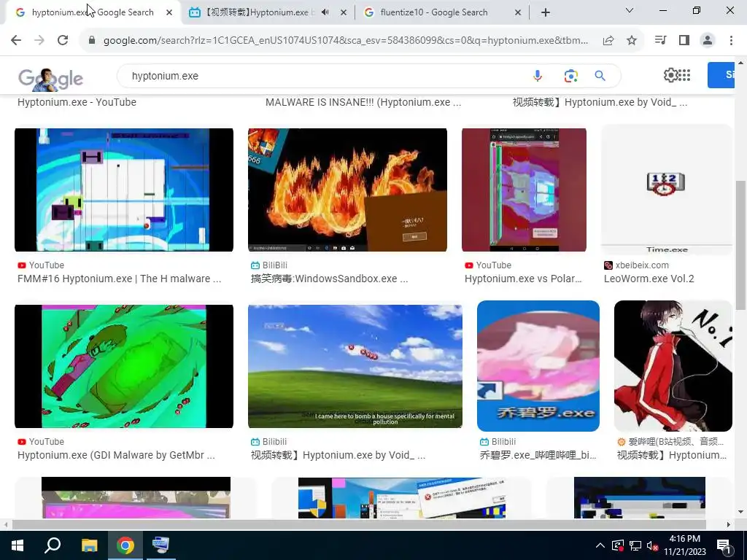Open FMM#16 Hyptonium.exe thumbnail

coord(124,190)
